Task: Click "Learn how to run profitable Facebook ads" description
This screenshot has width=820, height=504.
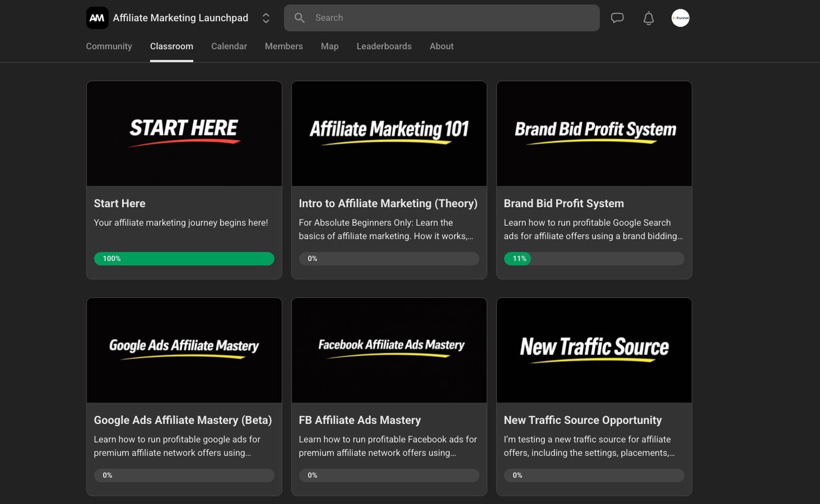Action: click(388, 446)
